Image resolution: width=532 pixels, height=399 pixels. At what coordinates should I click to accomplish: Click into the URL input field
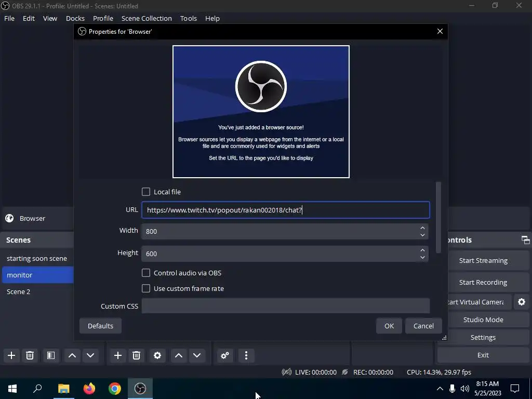click(286, 210)
